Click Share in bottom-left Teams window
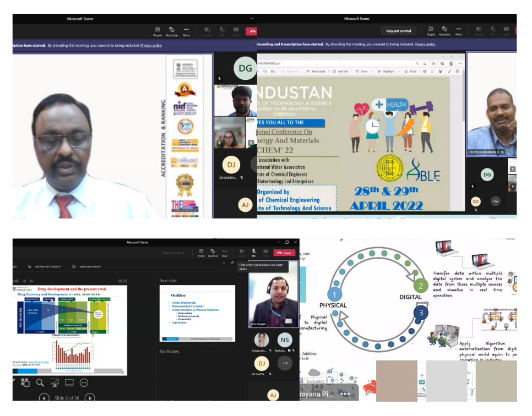 pos(265,253)
